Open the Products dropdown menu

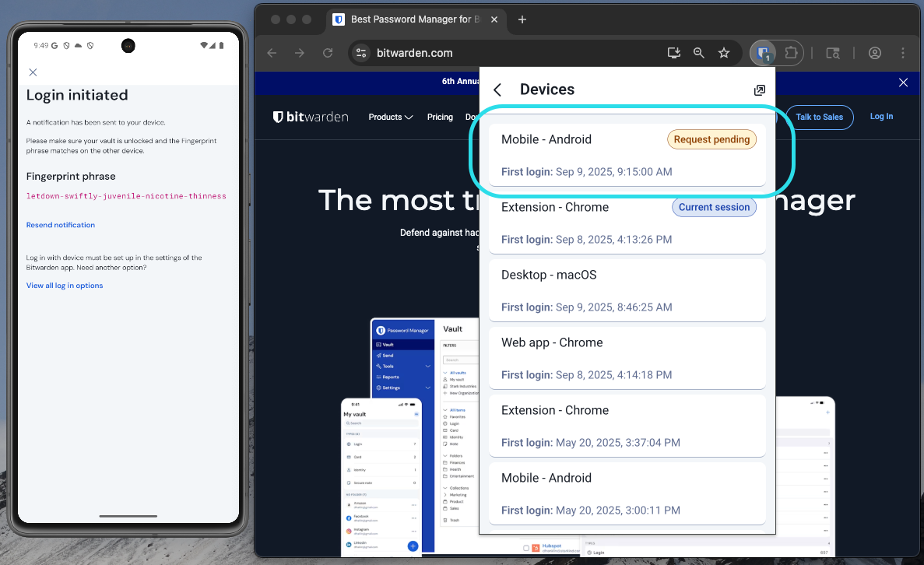tap(390, 117)
